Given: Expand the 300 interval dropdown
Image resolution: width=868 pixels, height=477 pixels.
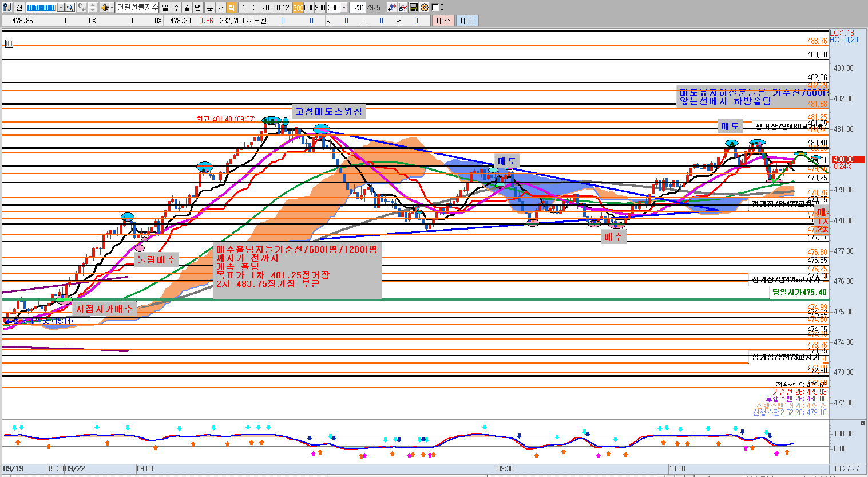Looking at the screenshot, I should click(x=344, y=7).
